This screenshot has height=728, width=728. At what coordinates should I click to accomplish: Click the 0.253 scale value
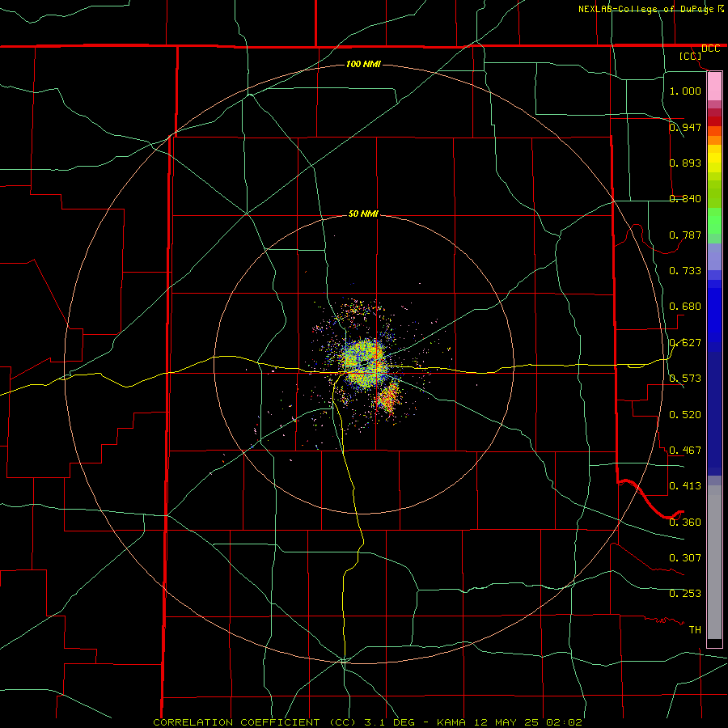point(685,594)
